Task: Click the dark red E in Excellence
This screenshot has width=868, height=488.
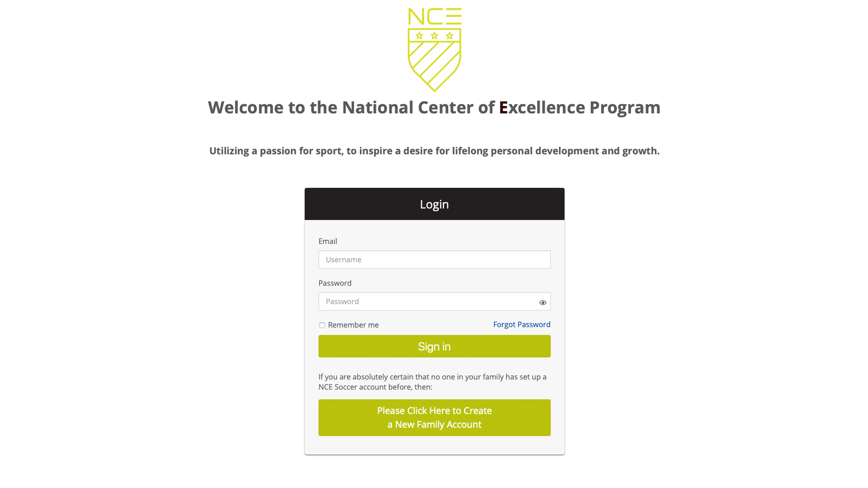Action: pyautogui.click(x=503, y=108)
